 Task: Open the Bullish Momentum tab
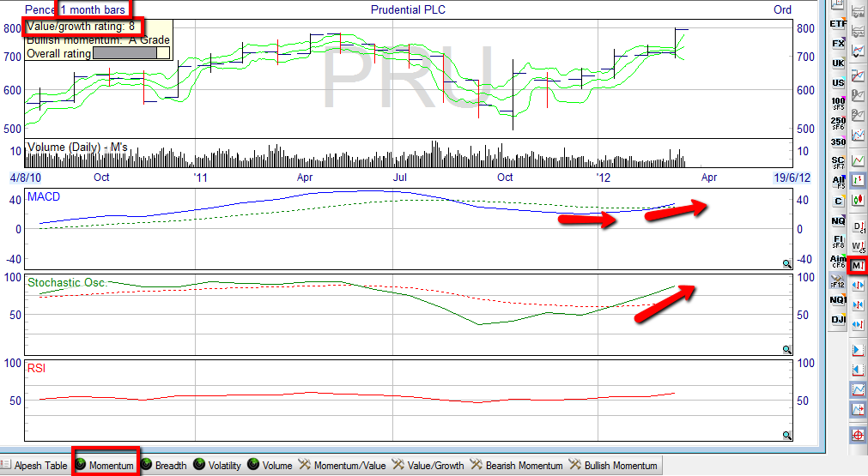pos(613,466)
